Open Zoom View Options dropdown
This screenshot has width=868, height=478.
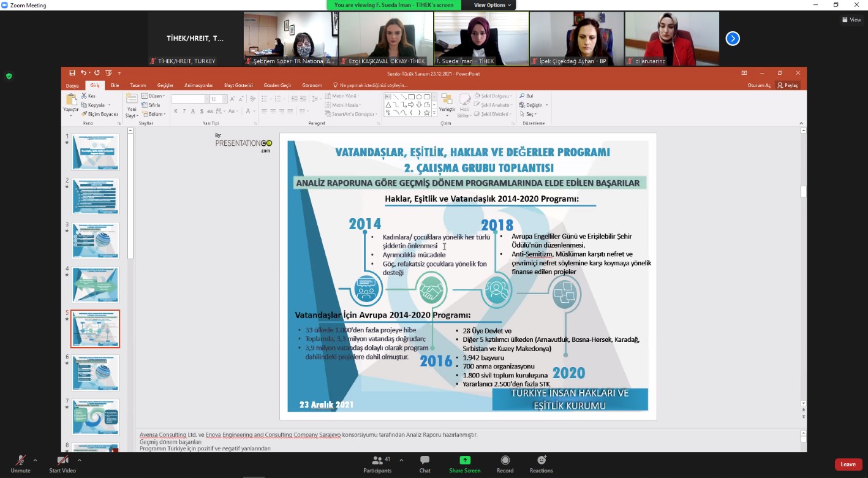(492, 5)
